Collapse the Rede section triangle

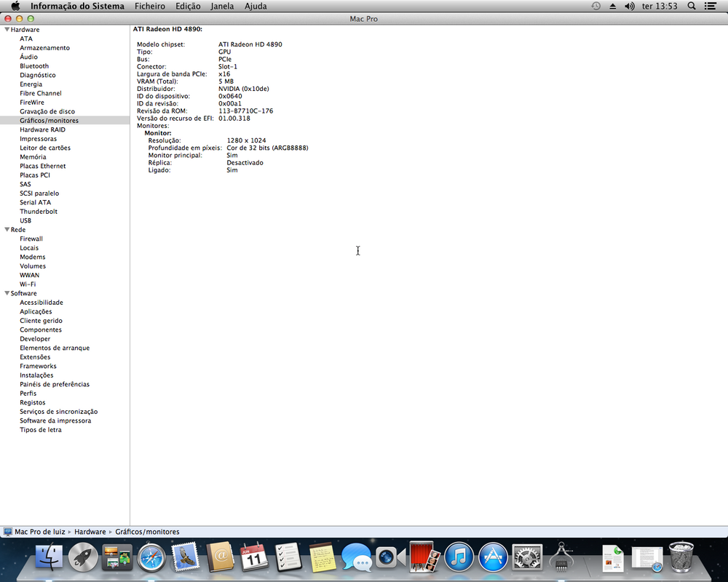click(7, 230)
